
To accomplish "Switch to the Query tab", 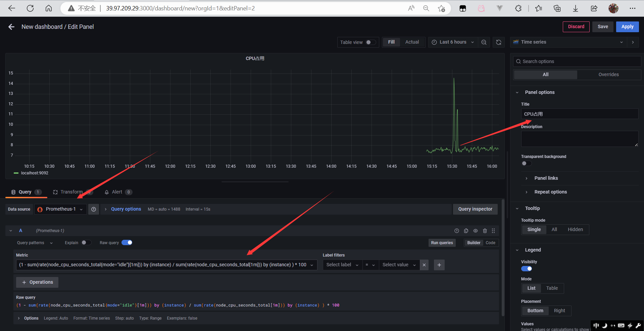I will pos(26,192).
